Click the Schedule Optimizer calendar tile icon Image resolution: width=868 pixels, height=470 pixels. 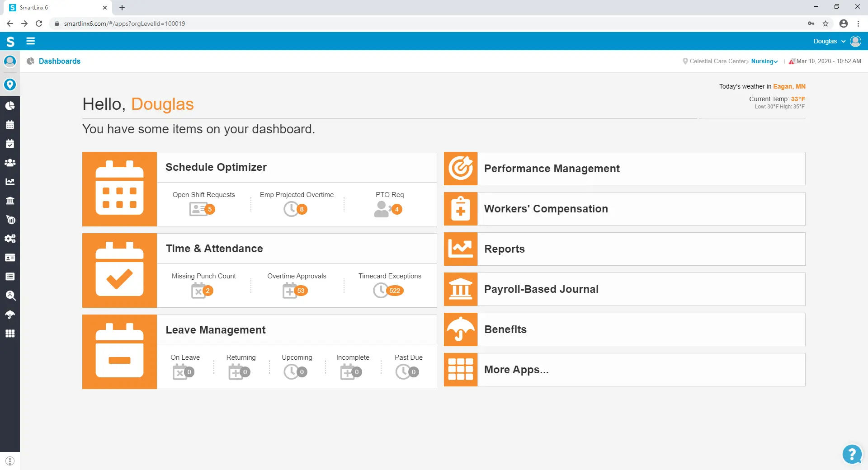point(119,189)
